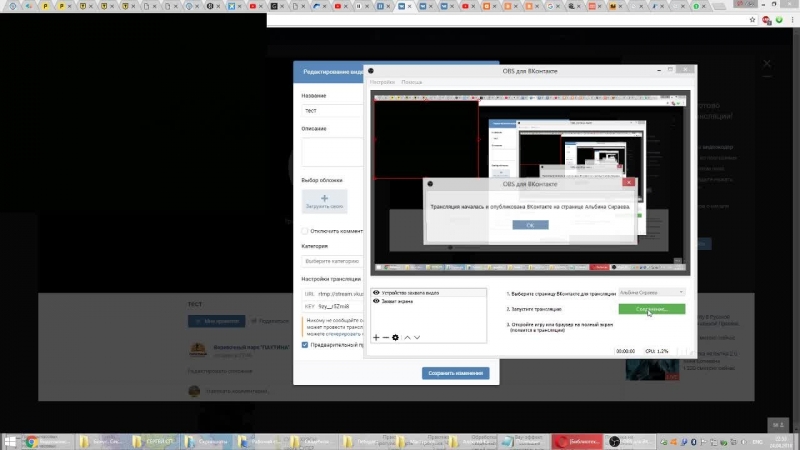Click the Написать комментарий field
The width and height of the screenshot is (800, 450).
238,391
